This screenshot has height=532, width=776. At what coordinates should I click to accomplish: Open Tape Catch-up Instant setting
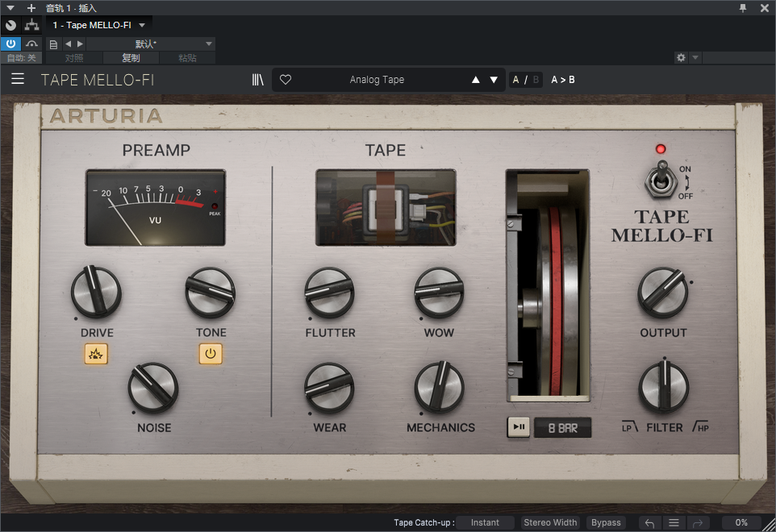(485, 522)
